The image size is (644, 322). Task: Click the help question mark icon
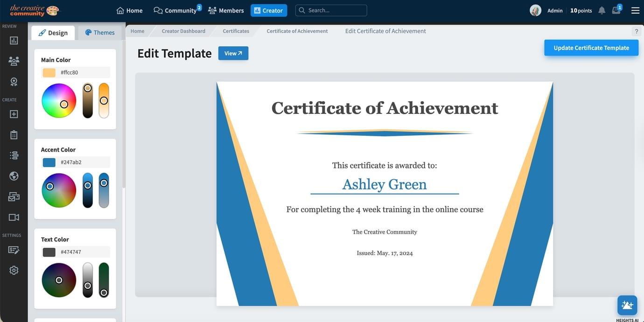pos(636,31)
